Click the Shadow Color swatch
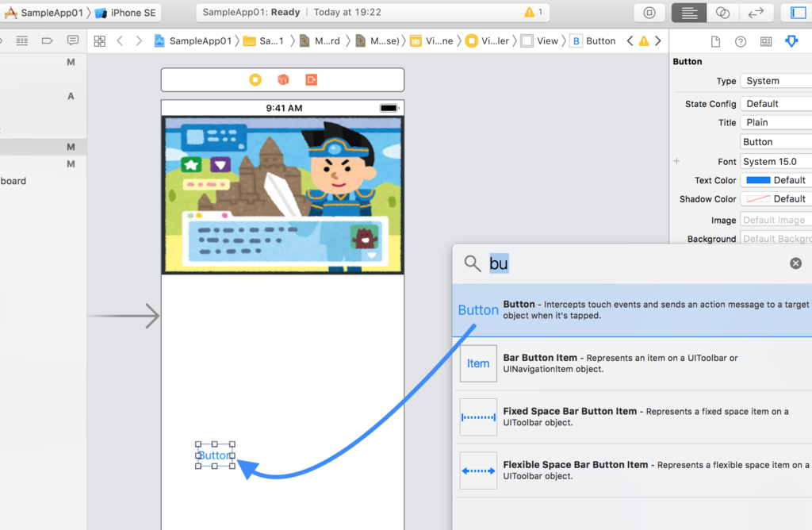The image size is (812, 530). click(x=758, y=199)
